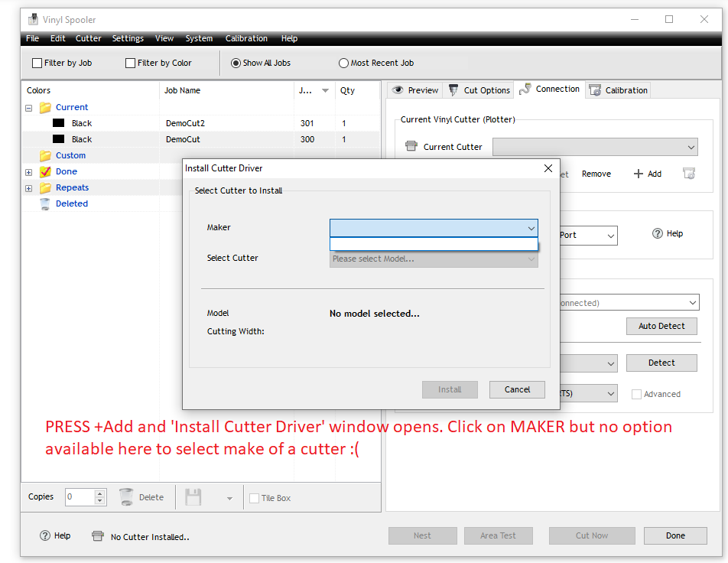Open the Settings menu
Viewport: 728px width, 563px height.
[x=128, y=38]
